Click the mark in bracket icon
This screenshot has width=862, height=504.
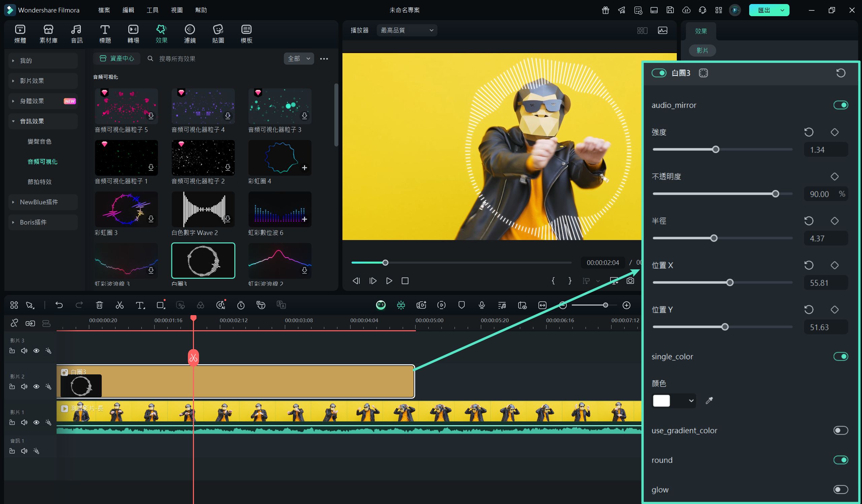553,281
